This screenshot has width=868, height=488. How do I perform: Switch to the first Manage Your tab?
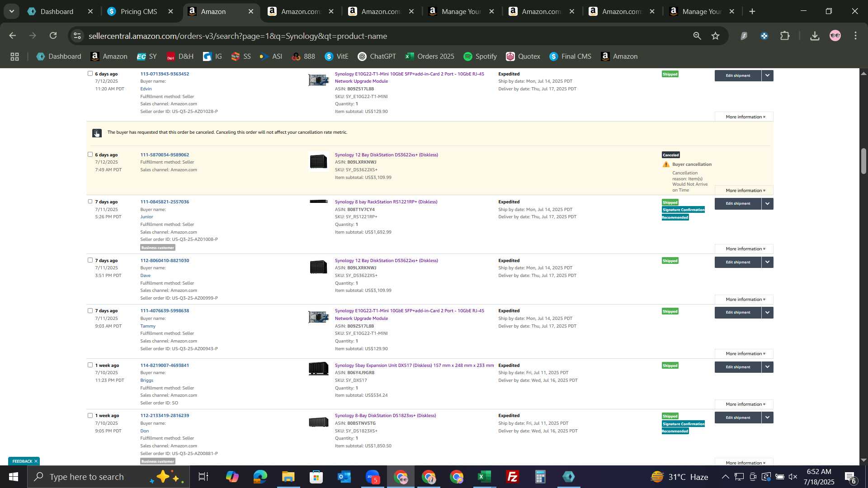(x=461, y=11)
